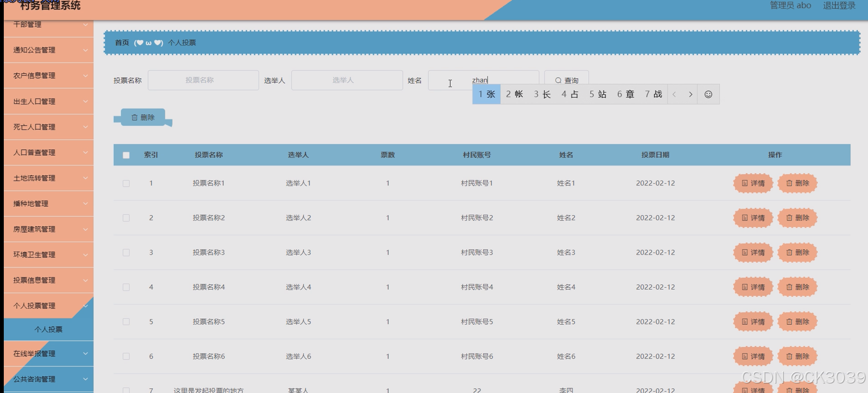Check the box for row 投票名称3

pyautogui.click(x=126, y=253)
